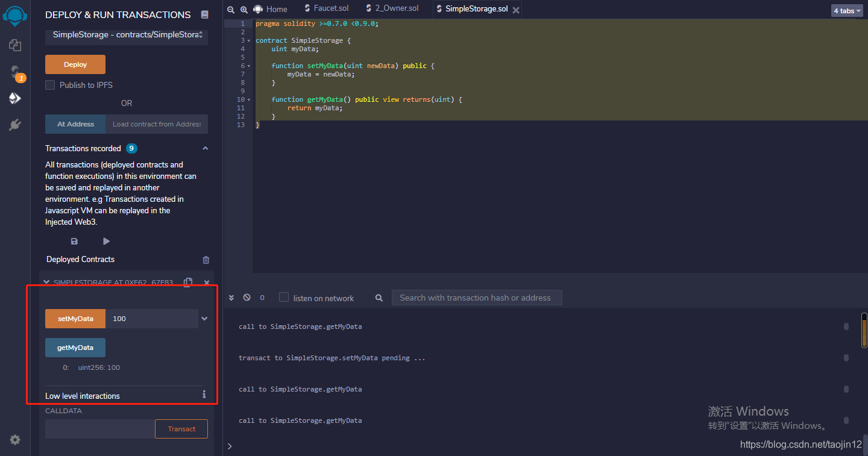Click the At Address button
Viewport: 868px width, 456px height.
click(x=75, y=124)
